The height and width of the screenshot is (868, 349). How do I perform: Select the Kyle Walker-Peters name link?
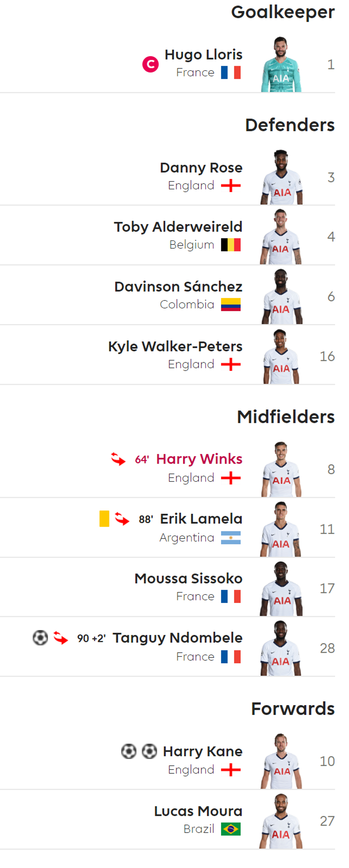click(175, 346)
